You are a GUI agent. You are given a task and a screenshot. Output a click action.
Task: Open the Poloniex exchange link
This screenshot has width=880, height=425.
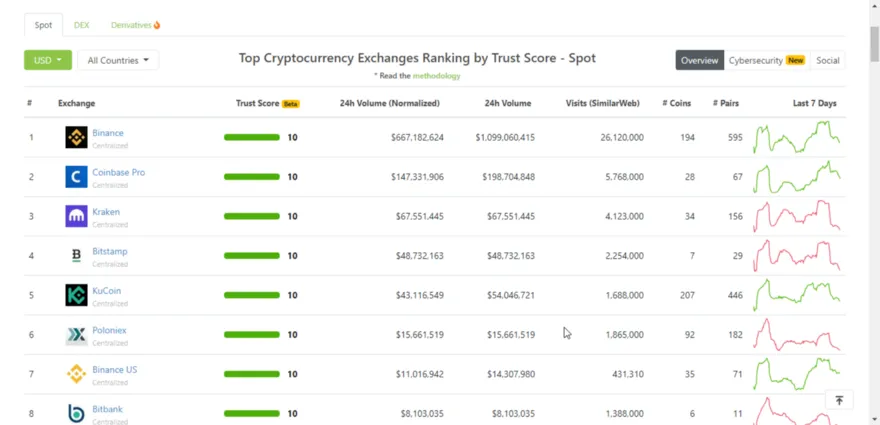[x=109, y=330]
